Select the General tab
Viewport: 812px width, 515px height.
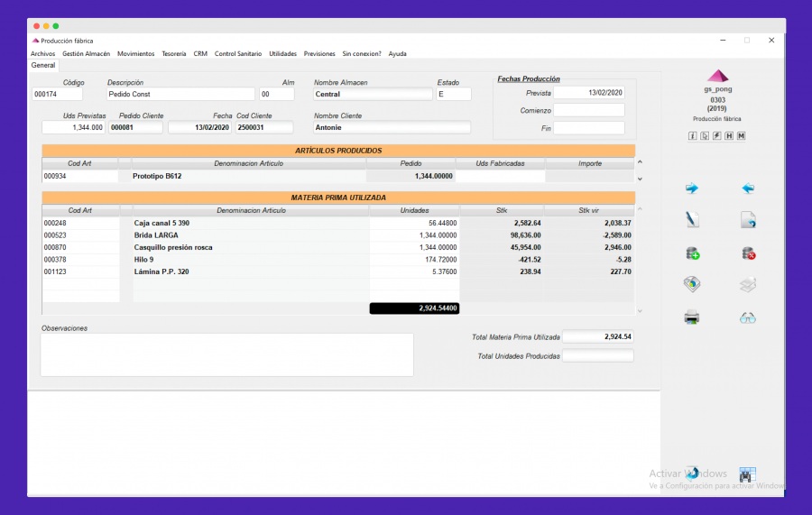[x=43, y=65]
